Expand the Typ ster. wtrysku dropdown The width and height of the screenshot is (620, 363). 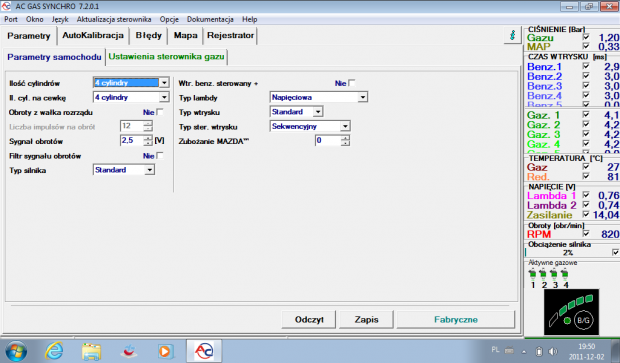click(345, 126)
